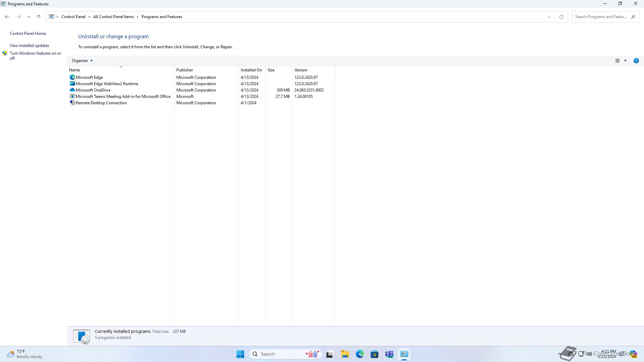Open the Windows Start button
Screen dimensions: 644x362
tap(240, 354)
